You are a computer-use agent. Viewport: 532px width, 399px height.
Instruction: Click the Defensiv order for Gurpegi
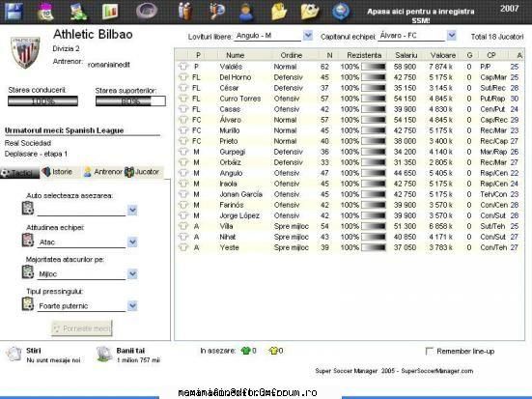(x=288, y=152)
